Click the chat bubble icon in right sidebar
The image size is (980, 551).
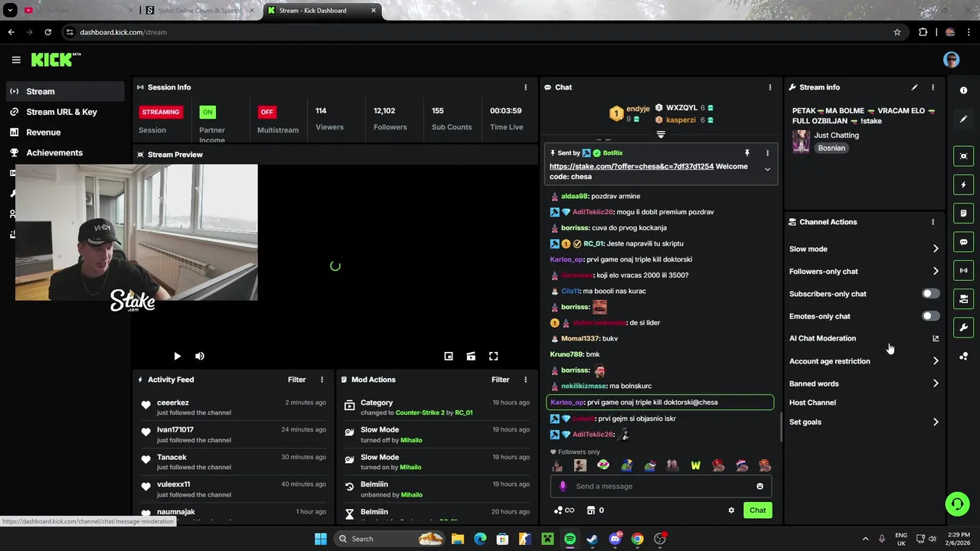pos(963,242)
